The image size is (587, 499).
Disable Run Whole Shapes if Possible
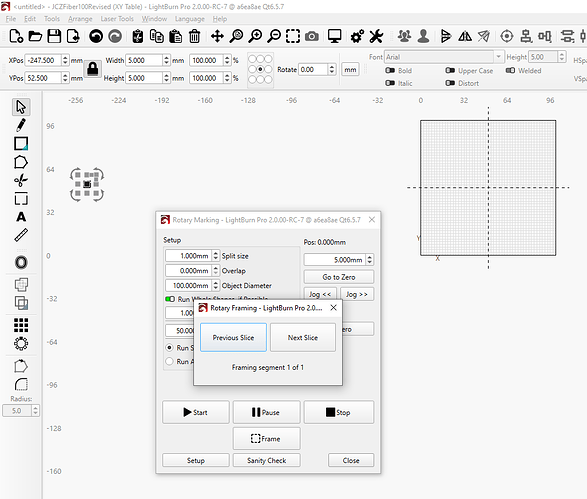point(170,299)
